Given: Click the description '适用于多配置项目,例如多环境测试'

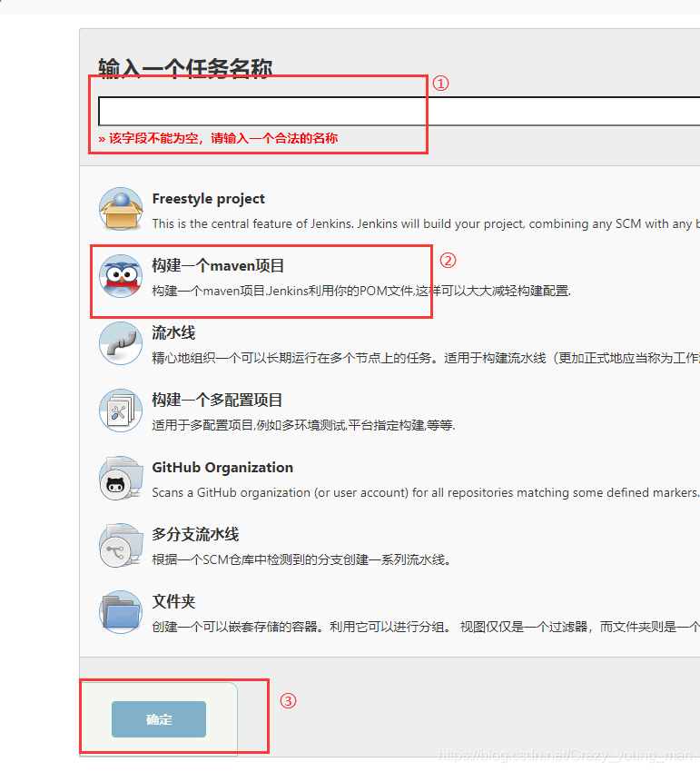Looking at the screenshot, I should click(303, 425).
